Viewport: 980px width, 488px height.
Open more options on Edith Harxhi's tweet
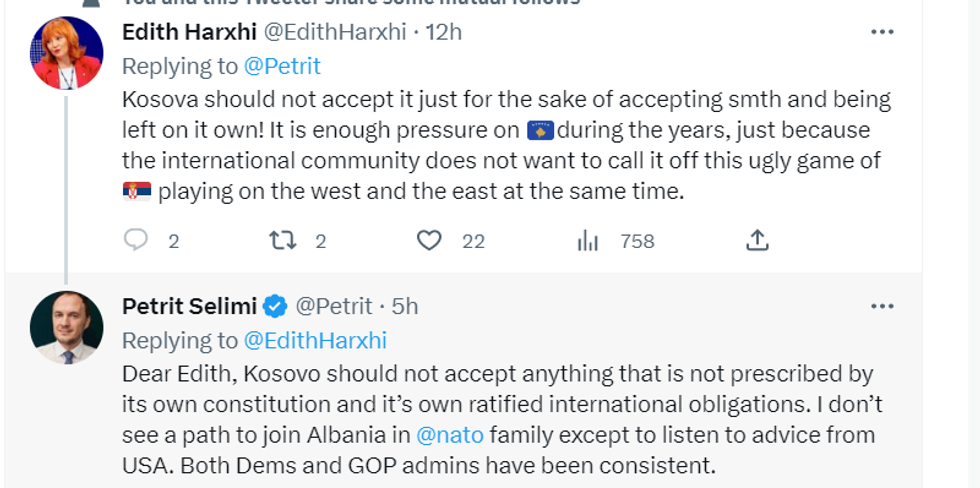(882, 32)
